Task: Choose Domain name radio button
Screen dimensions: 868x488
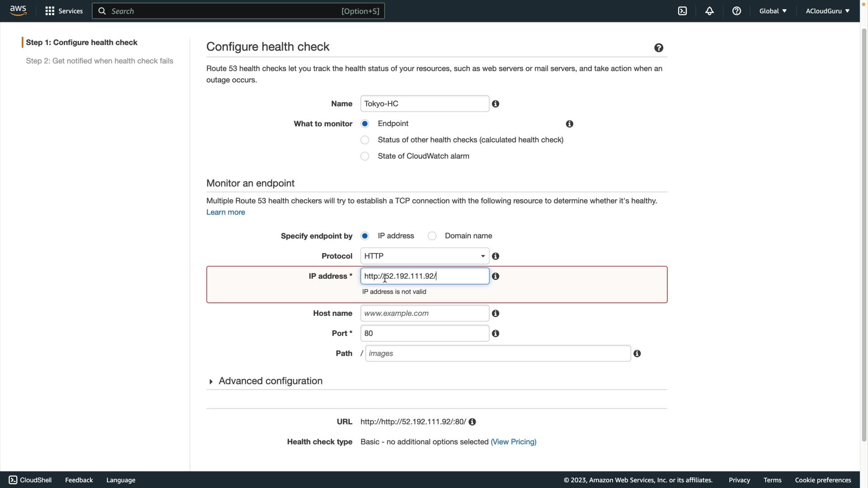Action: 432,236
